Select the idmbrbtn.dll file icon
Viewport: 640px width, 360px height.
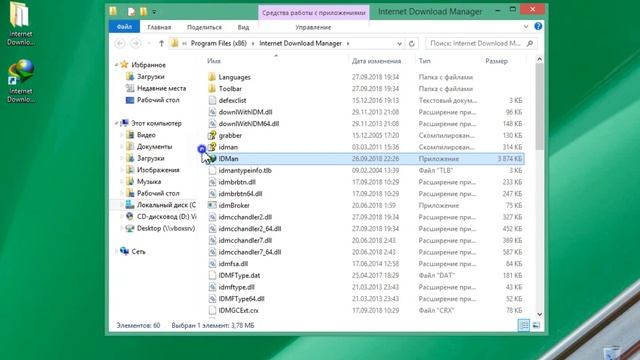[x=212, y=182]
